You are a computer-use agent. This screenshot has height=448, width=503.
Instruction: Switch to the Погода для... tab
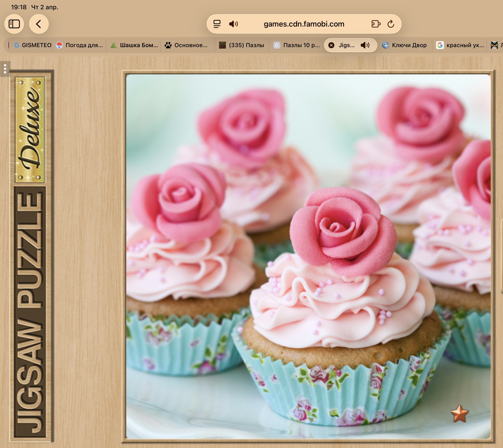click(x=80, y=45)
